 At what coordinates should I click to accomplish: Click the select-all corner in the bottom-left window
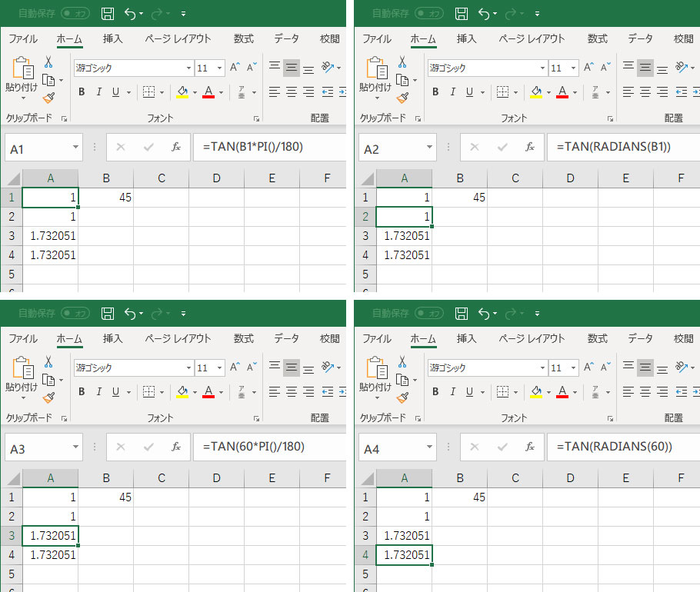pyautogui.click(x=14, y=478)
